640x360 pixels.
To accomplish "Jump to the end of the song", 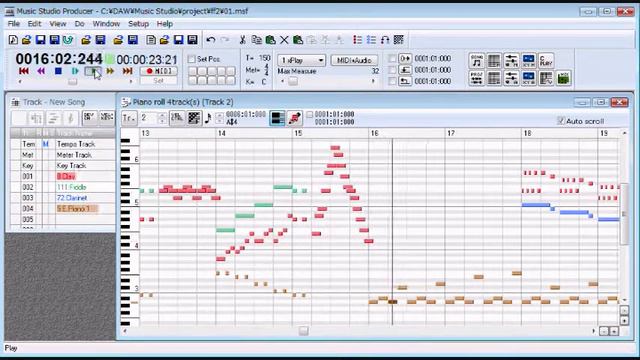I will pyautogui.click(x=127, y=71).
